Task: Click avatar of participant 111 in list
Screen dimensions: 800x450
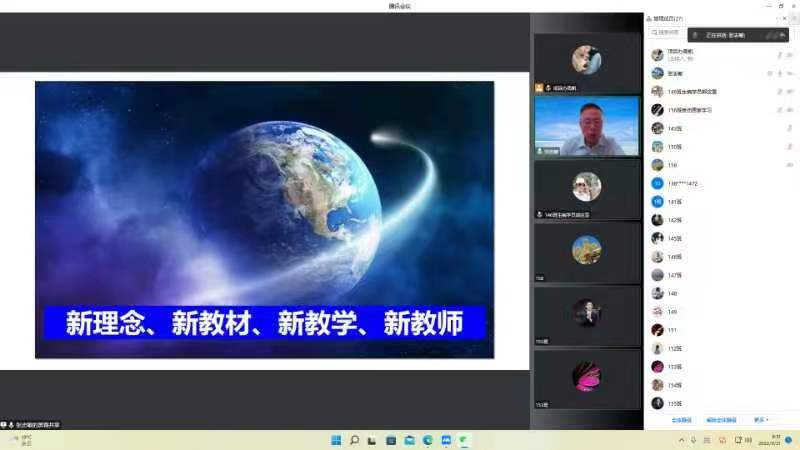Action: pos(657,330)
